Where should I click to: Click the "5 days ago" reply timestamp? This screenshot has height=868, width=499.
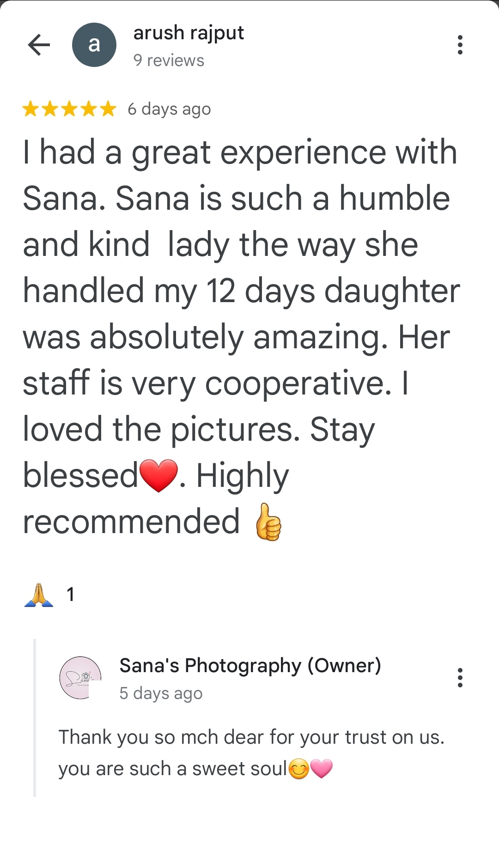click(161, 693)
